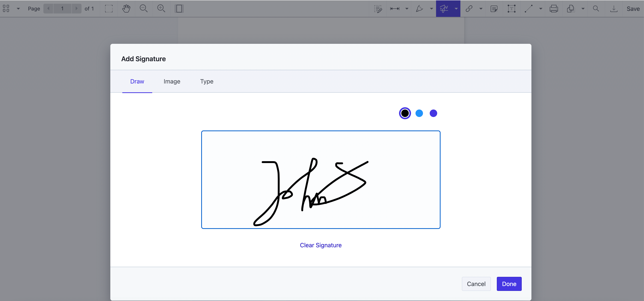Switch to the Image tab

pos(172,81)
